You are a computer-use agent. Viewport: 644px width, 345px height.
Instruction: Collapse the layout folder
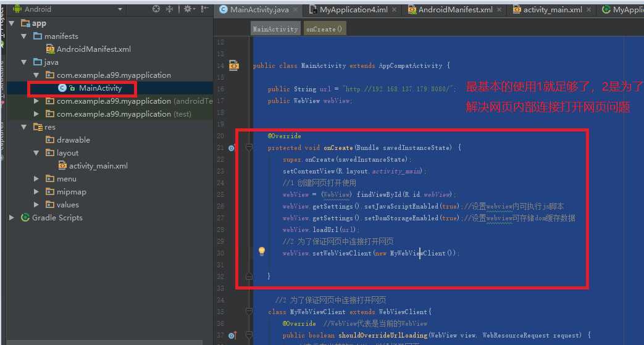36,153
